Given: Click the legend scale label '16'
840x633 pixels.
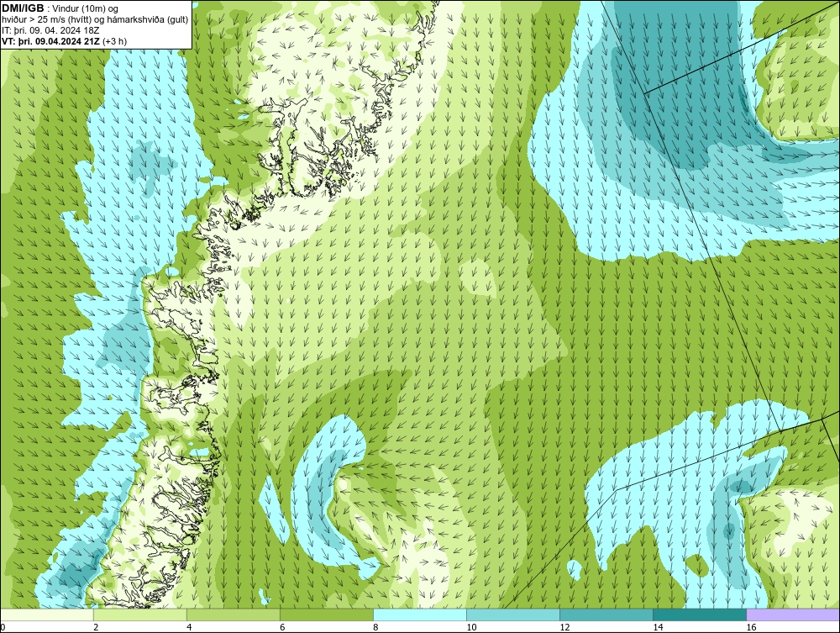Looking at the screenshot, I should [751, 627].
